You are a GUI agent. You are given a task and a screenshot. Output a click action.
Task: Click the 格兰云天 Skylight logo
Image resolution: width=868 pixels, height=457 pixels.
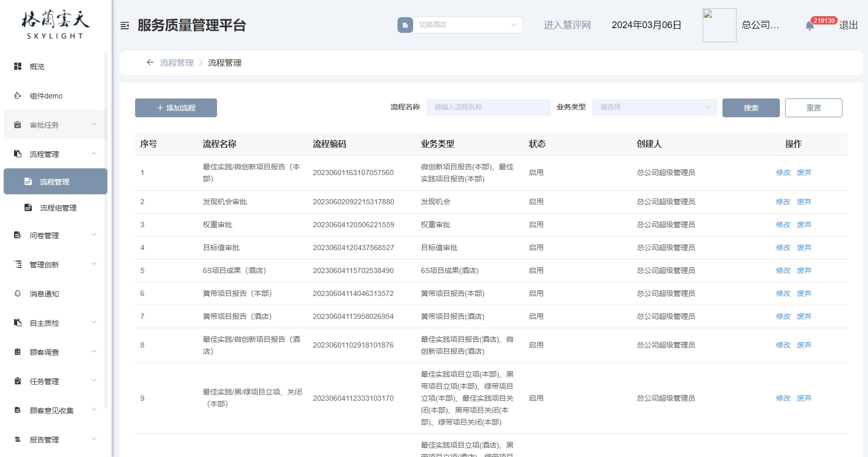(x=55, y=24)
